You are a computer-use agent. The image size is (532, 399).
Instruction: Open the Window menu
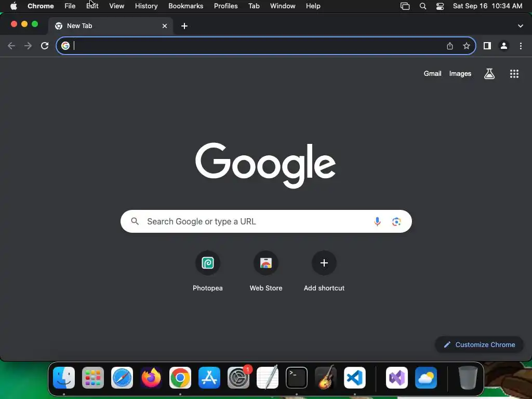point(283,6)
